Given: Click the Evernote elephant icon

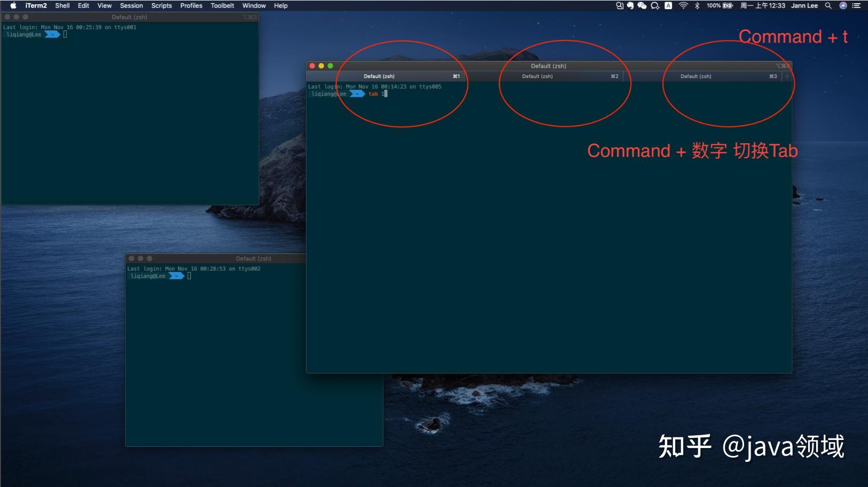Looking at the screenshot, I should click(x=631, y=6).
